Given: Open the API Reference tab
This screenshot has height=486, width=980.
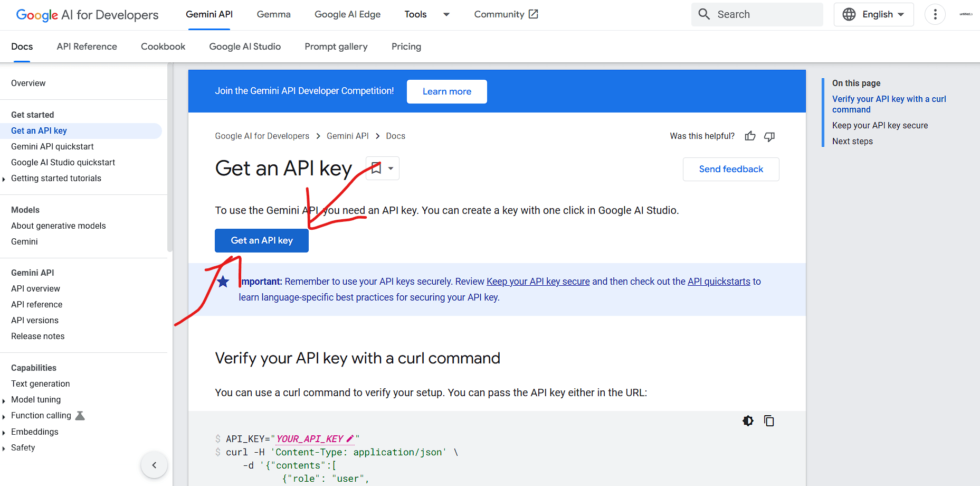Looking at the screenshot, I should coord(87,46).
